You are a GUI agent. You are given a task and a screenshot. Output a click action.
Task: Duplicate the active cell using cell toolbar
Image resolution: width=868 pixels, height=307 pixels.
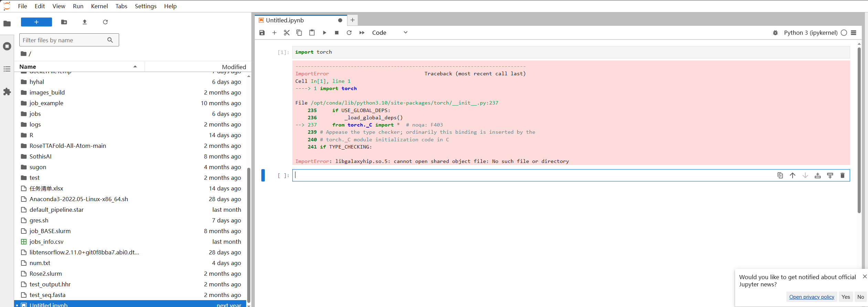pos(780,175)
